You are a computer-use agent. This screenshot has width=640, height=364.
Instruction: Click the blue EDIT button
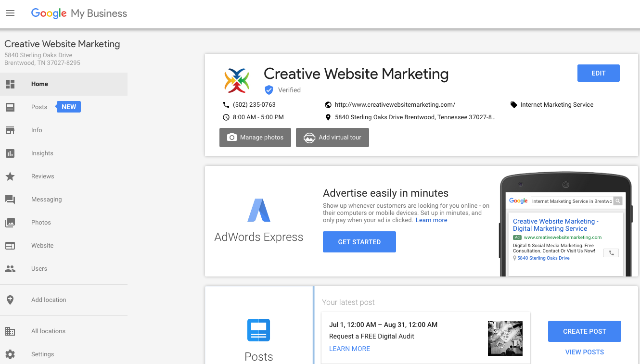[598, 73]
